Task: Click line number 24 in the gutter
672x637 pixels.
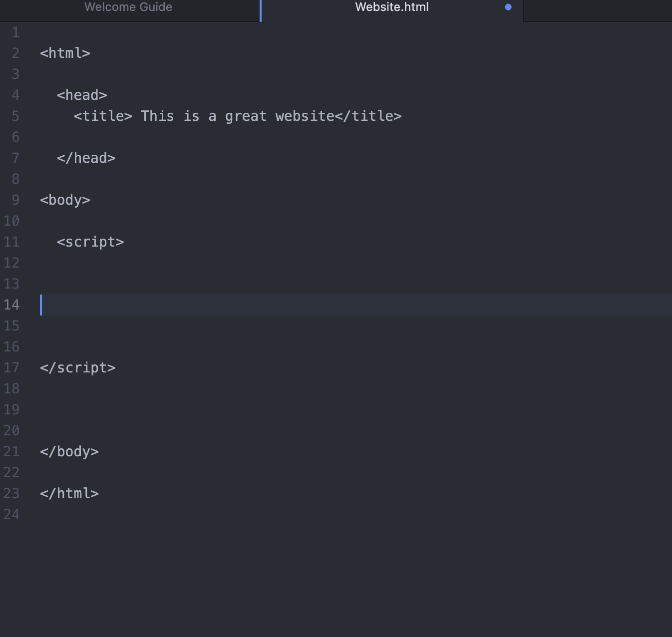Action: click(x=11, y=515)
